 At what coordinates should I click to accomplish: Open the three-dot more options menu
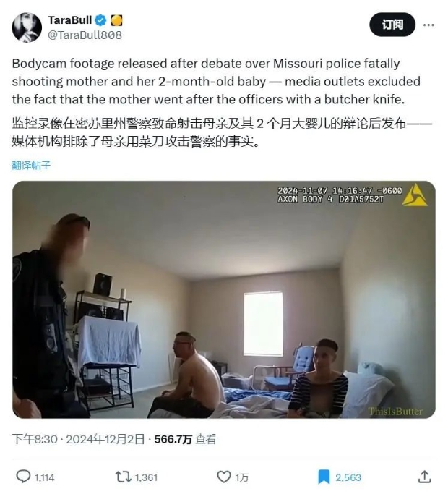coord(428,25)
